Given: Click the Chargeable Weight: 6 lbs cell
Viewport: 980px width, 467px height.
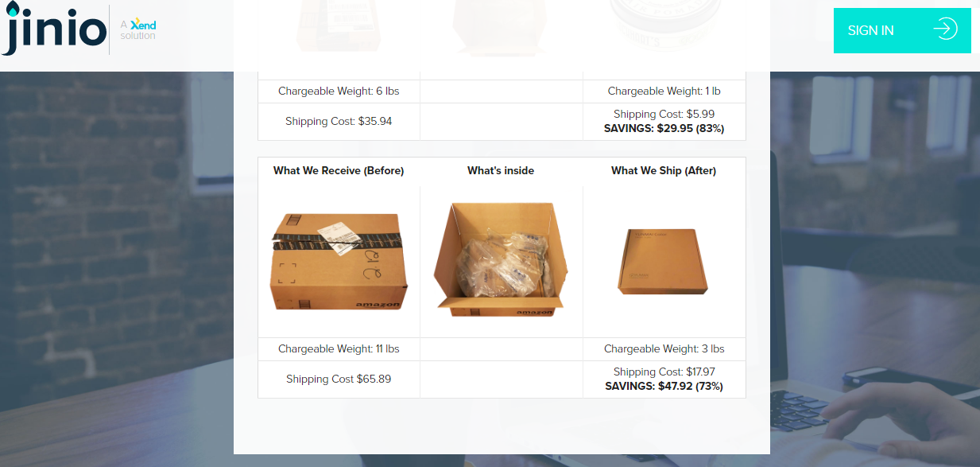Looking at the screenshot, I should click(339, 91).
